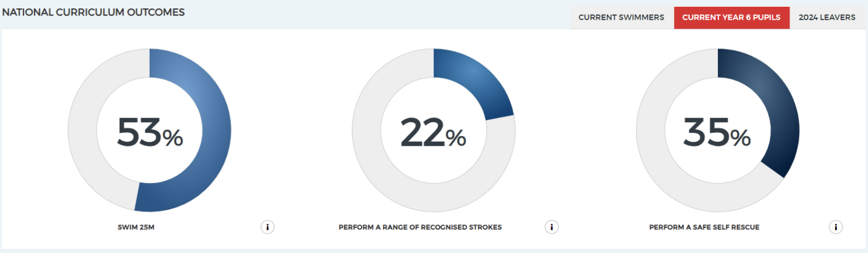Image resolution: width=868 pixels, height=253 pixels.
Task: Open info icon for Safe Self Rescue
Action: (x=836, y=227)
